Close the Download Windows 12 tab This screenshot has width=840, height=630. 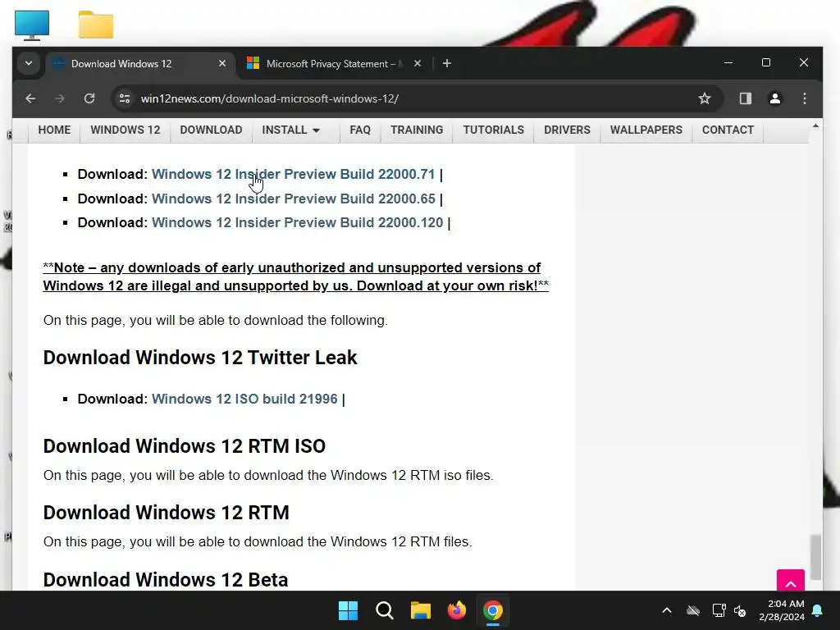pos(222,63)
